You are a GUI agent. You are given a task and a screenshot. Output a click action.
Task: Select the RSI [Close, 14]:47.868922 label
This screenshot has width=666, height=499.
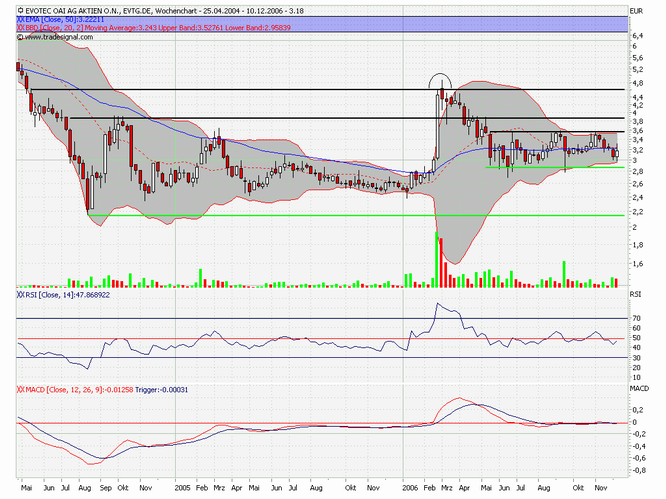click(x=68, y=294)
